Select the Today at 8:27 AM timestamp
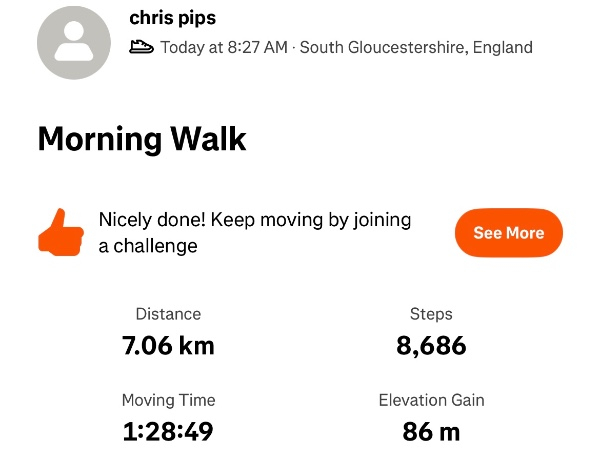This screenshot has height=450, width=600. pos(224,47)
